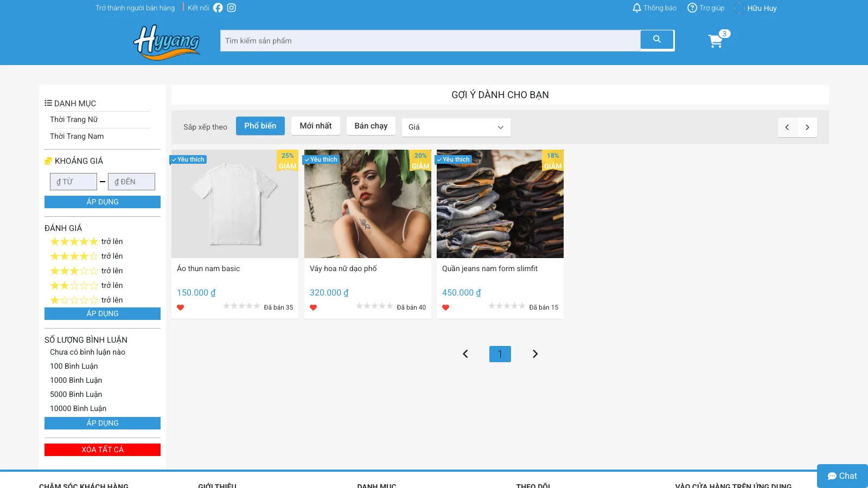Click the Trợ giúp link
The height and width of the screenshot is (488, 868).
coord(706,8)
